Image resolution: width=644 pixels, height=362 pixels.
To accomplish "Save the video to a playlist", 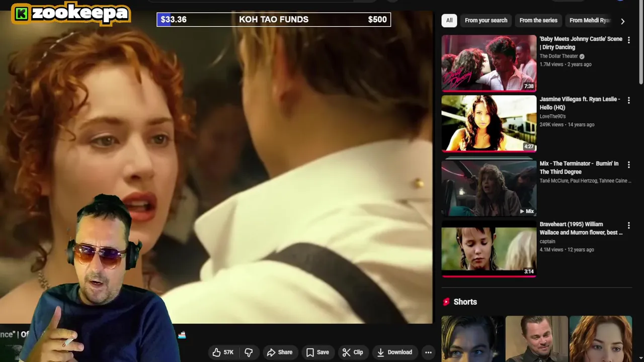I will pyautogui.click(x=317, y=352).
